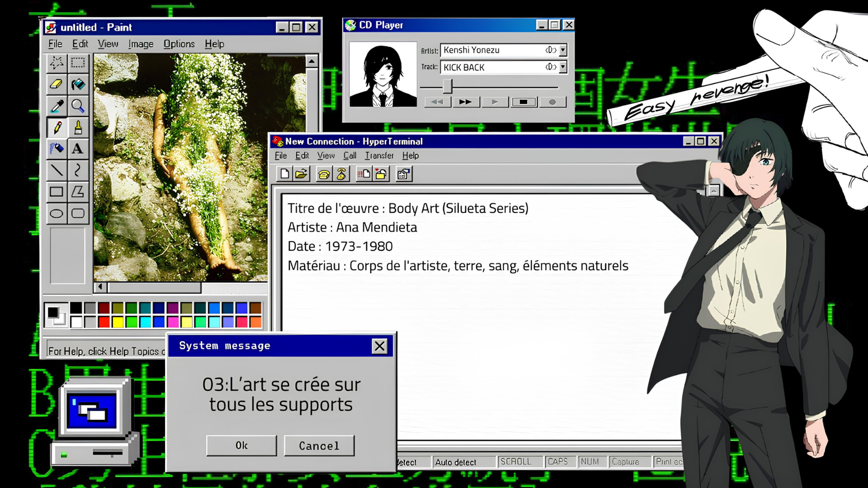Open the Call menu in HyperTerminal
Screen dimensions: 868x488
[349, 155]
